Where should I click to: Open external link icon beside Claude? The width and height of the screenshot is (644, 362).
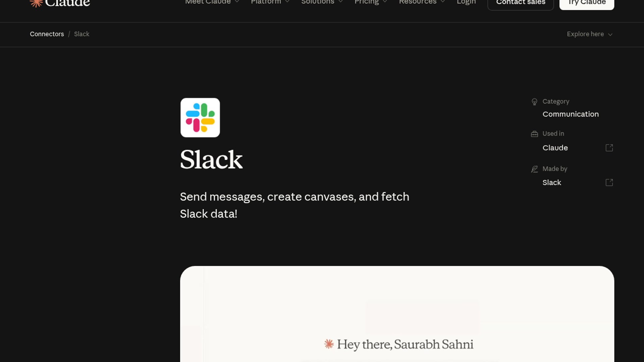point(609,148)
